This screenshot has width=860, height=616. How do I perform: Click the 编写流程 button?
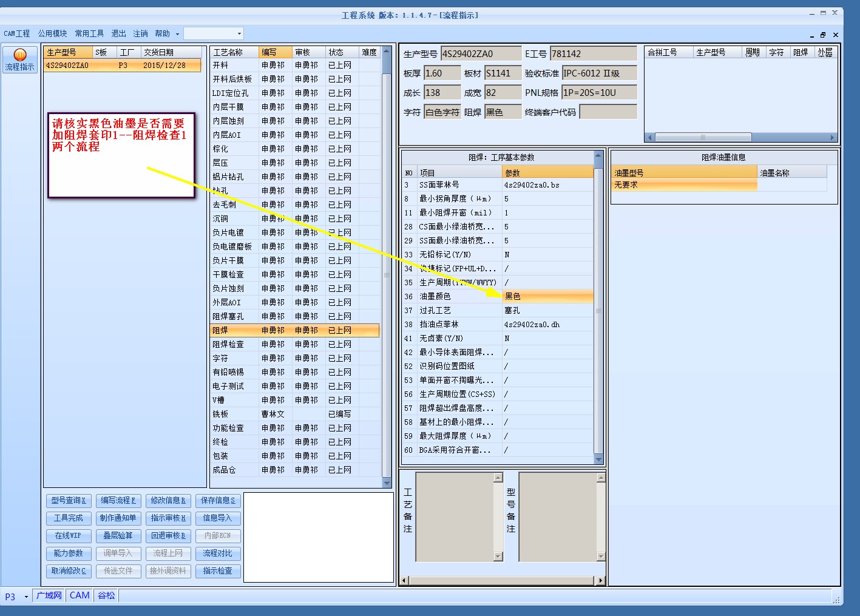[118, 501]
